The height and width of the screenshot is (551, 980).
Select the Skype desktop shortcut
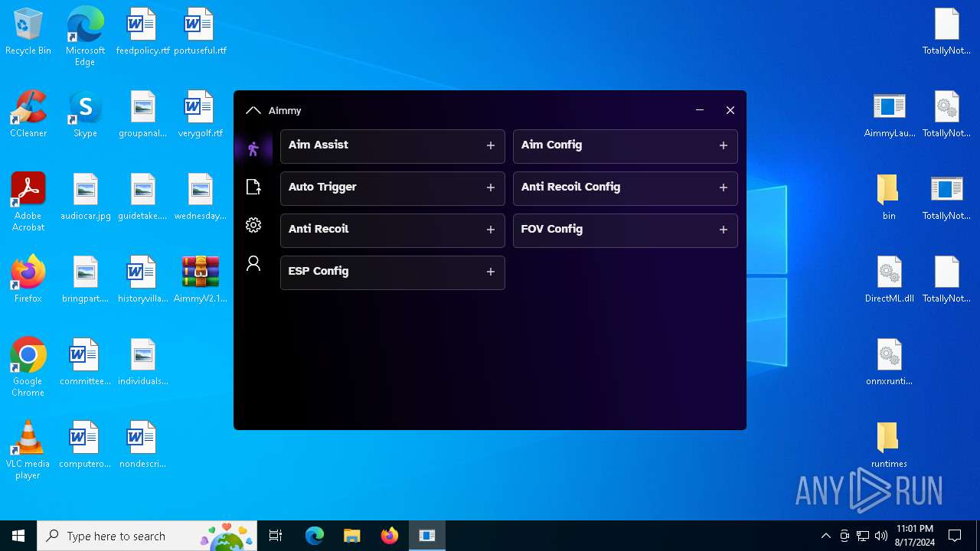(85, 115)
